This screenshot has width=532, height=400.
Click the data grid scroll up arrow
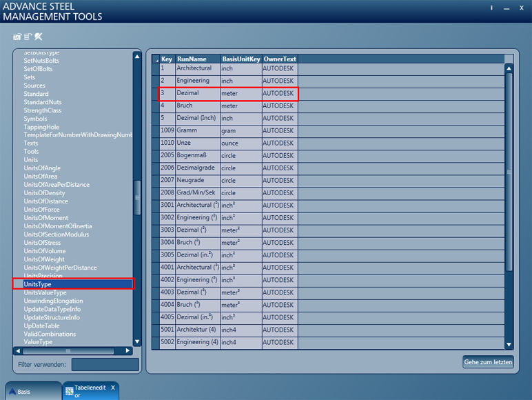tap(509, 68)
